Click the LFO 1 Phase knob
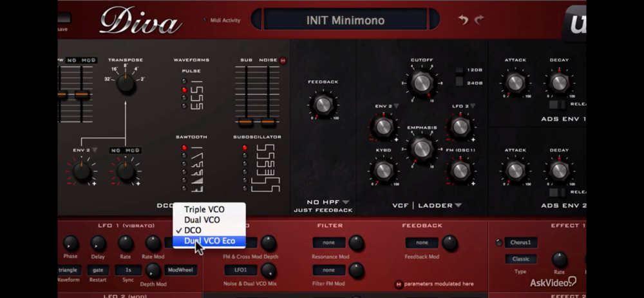The height and width of the screenshot is (298, 644). coord(71,243)
